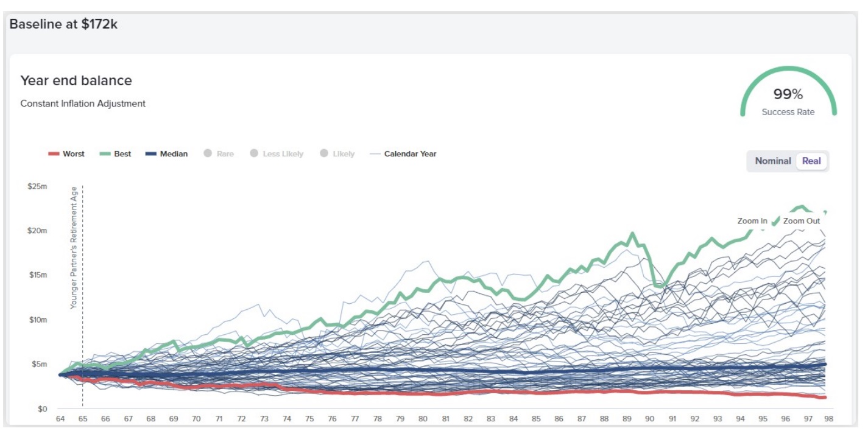Toggle the Calendar Year legend line

coord(403,154)
